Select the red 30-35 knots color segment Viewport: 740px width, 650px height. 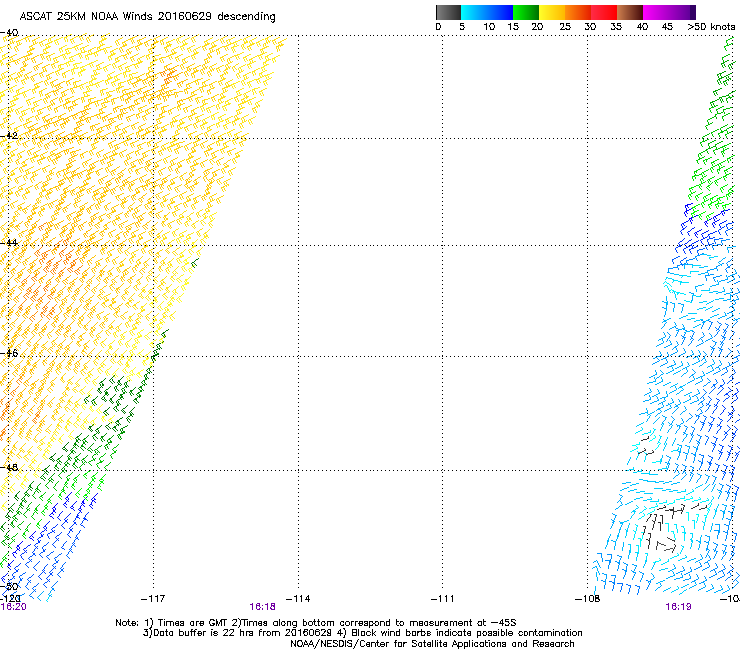pos(604,12)
